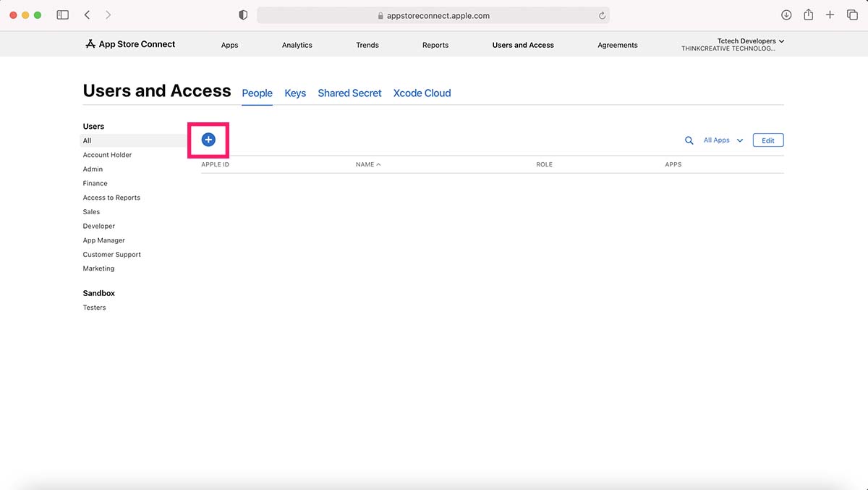The image size is (868, 490).
Task: Switch to the Keys tab
Action: pyautogui.click(x=295, y=93)
